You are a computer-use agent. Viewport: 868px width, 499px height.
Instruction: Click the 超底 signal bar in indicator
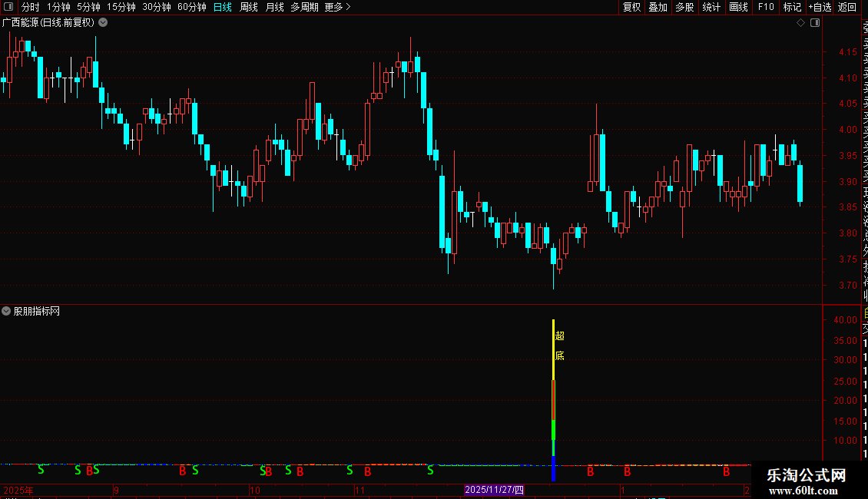click(554, 400)
